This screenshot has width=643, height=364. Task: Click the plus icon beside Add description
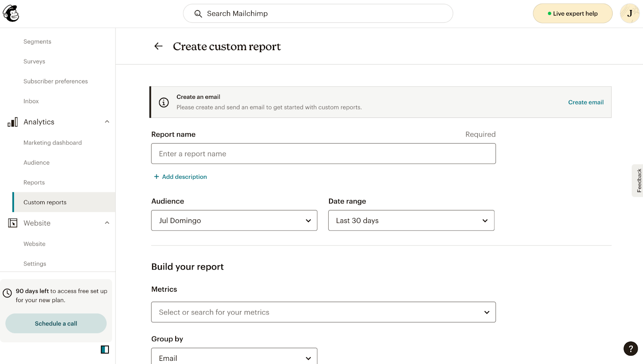tap(157, 177)
